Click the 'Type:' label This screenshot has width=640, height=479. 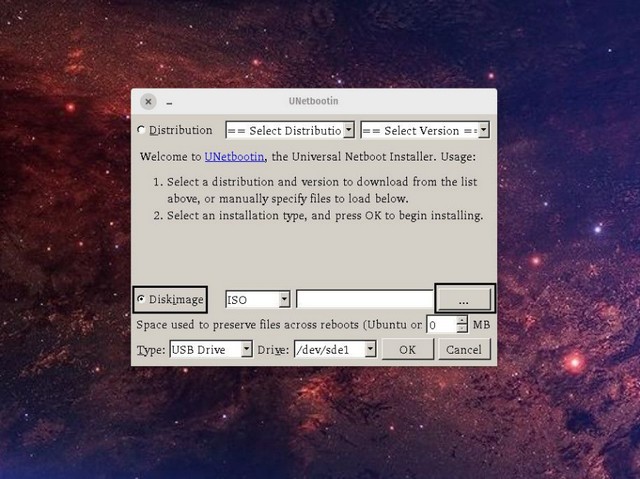tap(151, 350)
